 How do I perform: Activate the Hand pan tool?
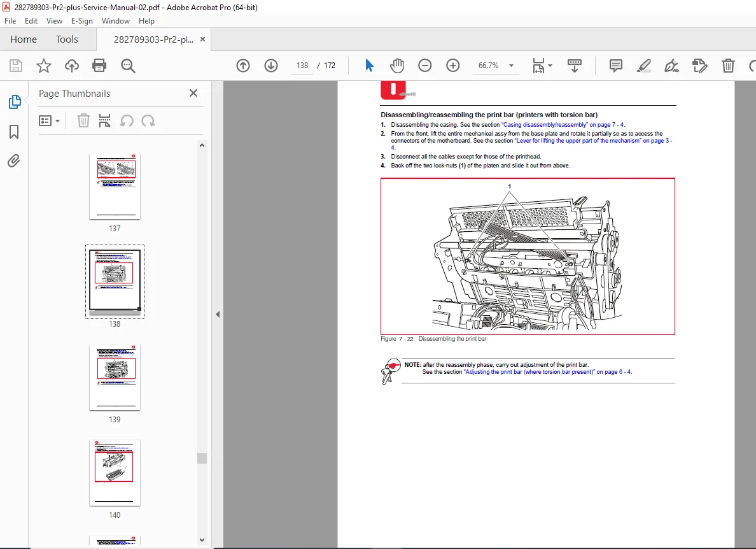click(397, 66)
